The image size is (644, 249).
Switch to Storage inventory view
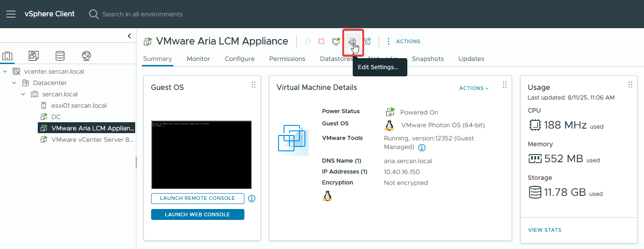click(x=60, y=56)
